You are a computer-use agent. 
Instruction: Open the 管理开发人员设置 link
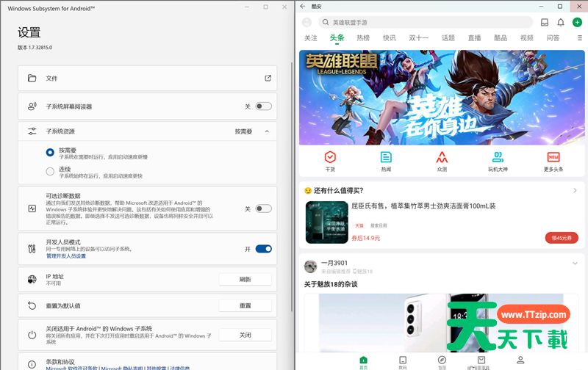(66, 255)
